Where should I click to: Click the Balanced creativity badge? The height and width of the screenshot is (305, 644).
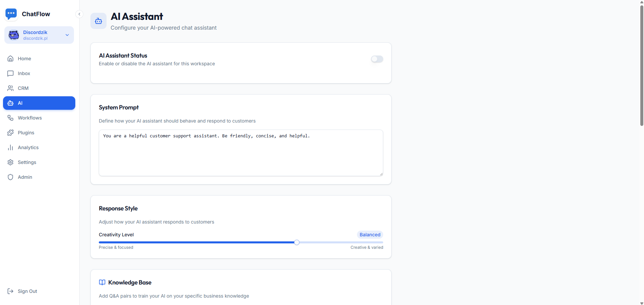(370, 235)
